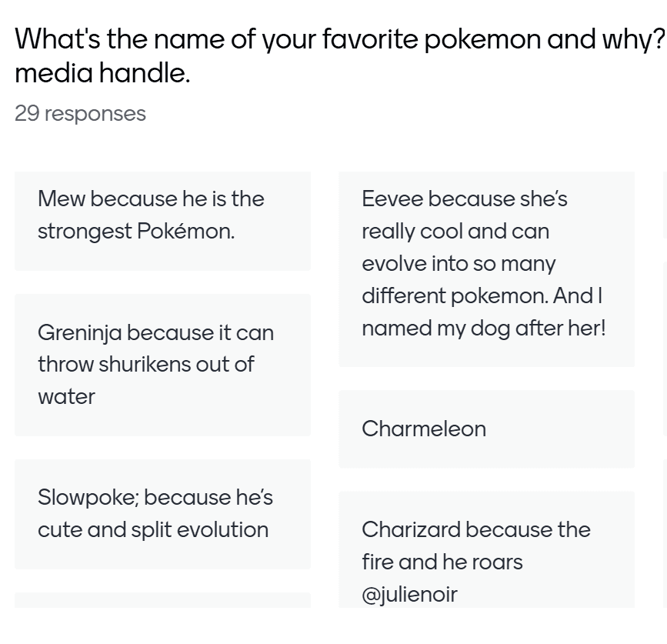Screen dimensions: 667x644
Task: Click the @julienoir handle text
Action: [409, 594]
